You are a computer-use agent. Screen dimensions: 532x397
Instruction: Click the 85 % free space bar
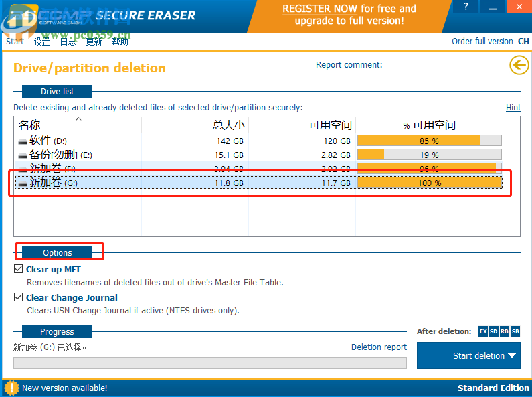[x=430, y=141]
